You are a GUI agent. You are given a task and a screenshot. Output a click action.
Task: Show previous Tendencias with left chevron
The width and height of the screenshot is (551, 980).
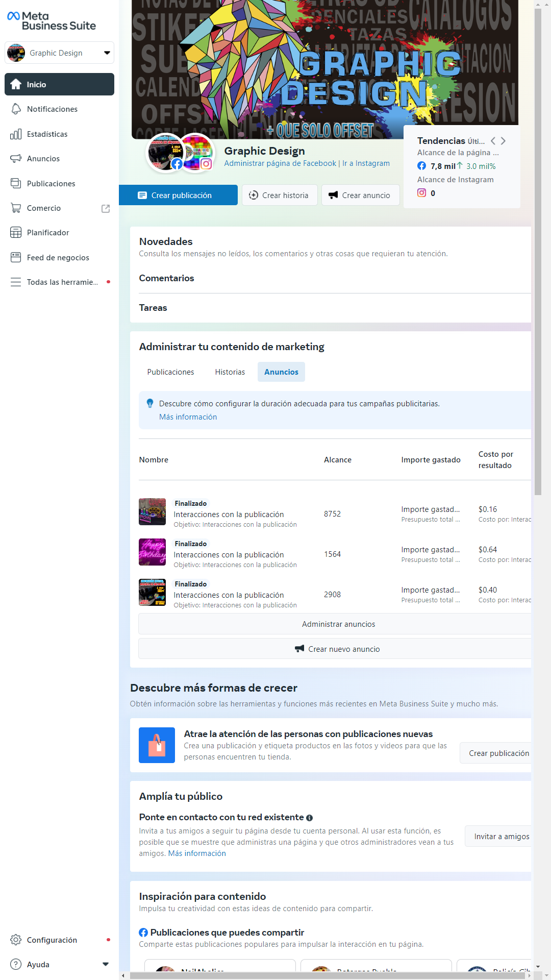point(493,141)
